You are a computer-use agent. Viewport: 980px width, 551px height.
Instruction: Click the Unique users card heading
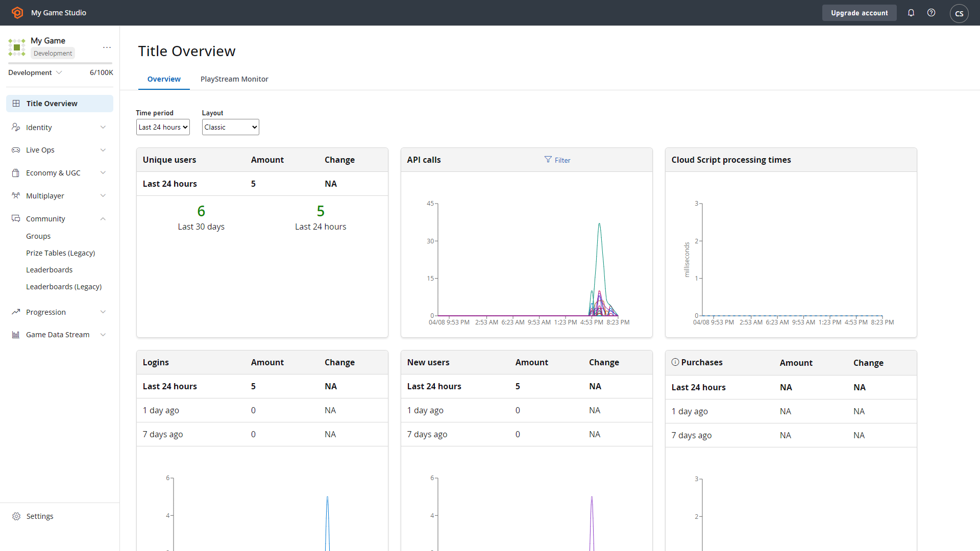pyautogui.click(x=169, y=160)
